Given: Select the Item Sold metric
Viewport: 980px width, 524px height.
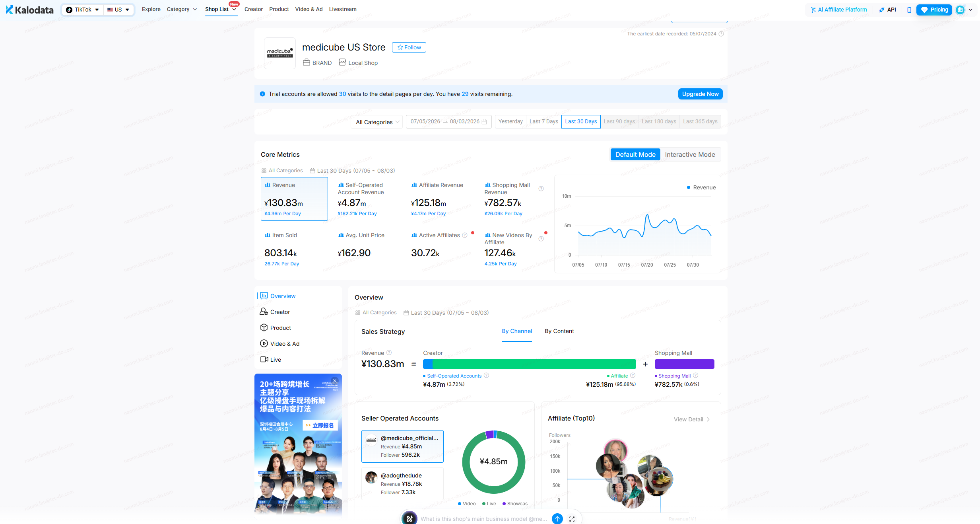Looking at the screenshot, I should pyautogui.click(x=294, y=249).
